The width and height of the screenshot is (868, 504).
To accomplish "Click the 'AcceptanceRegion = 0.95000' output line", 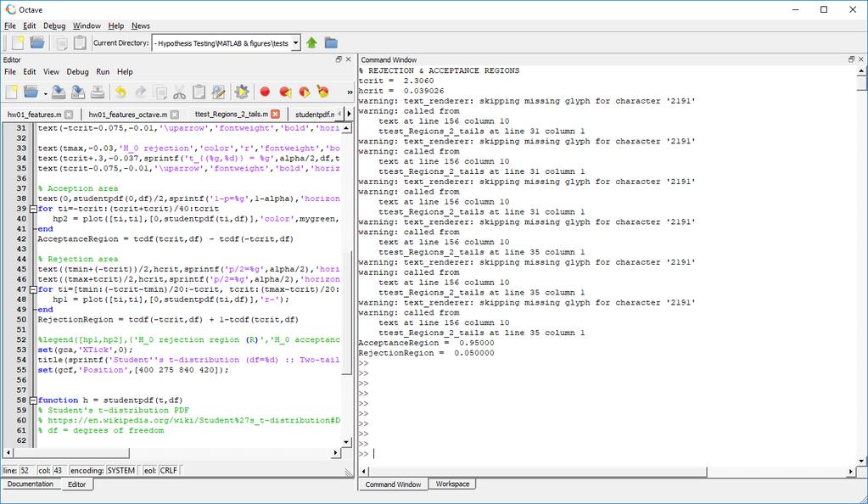I will [426, 343].
